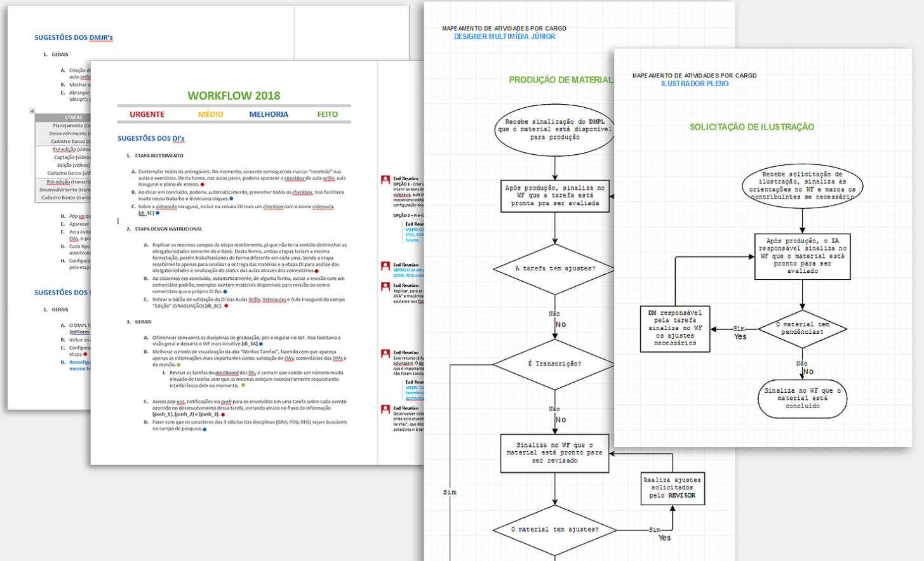Click green dot after 'da revisão'
The image size is (924, 561).
pos(178,365)
